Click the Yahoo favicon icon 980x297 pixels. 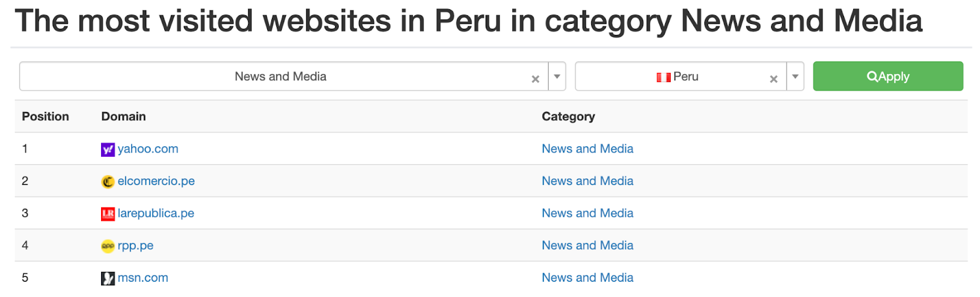click(108, 149)
